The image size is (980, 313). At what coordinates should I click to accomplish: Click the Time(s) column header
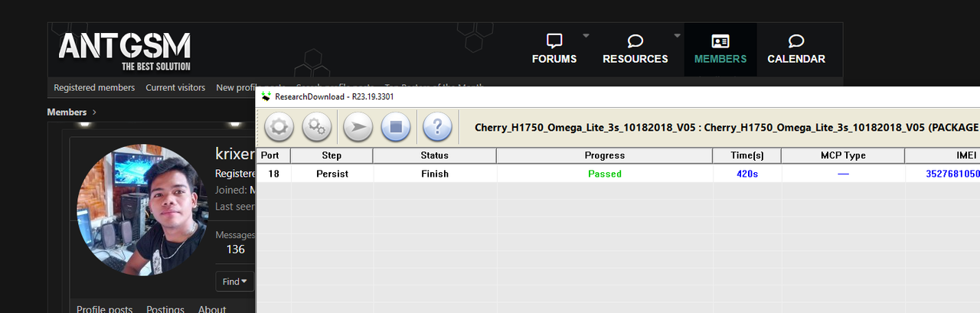point(746,155)
